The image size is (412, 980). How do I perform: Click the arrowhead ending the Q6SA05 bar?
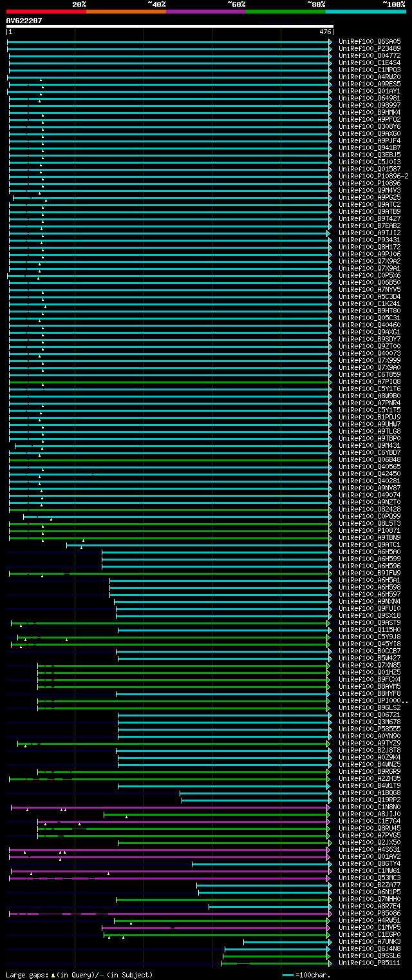click(x=330, y=42)
